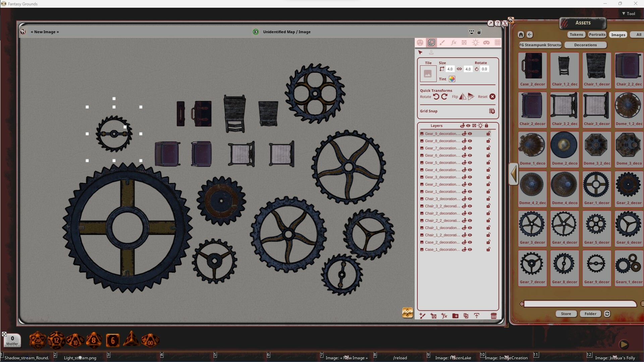This screenshot has height=362, width=644.
Task: Open the mask tool in the image toolbar
Action: coord(487,43)
